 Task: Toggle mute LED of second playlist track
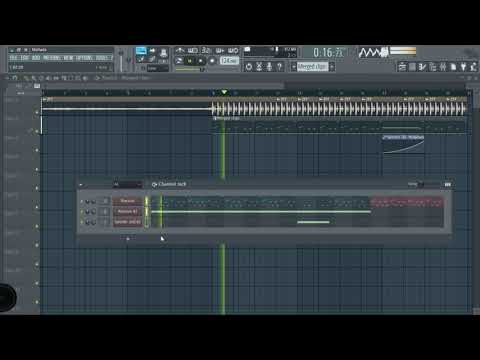click(x=37, y=131)
